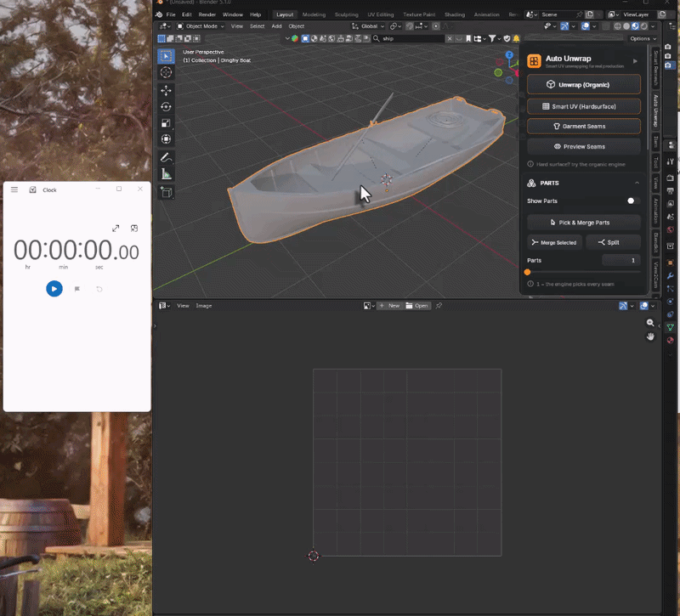Open the File menu
The width and height of the screenshot is (680, 616).
coord(171,14)
